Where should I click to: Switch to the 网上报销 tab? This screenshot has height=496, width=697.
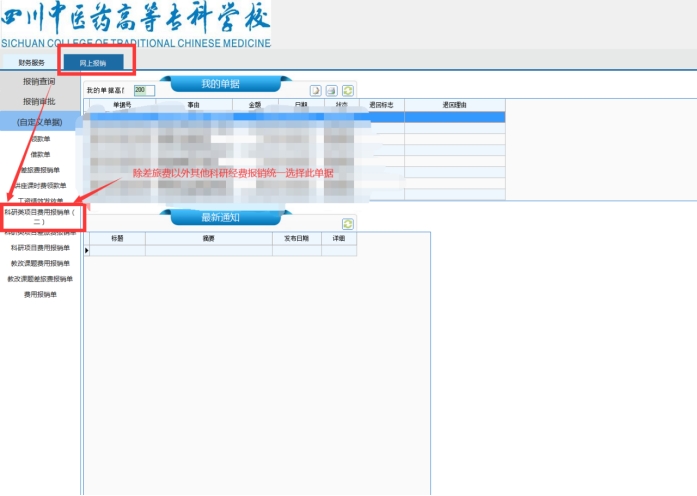click(x=92, y=63)
